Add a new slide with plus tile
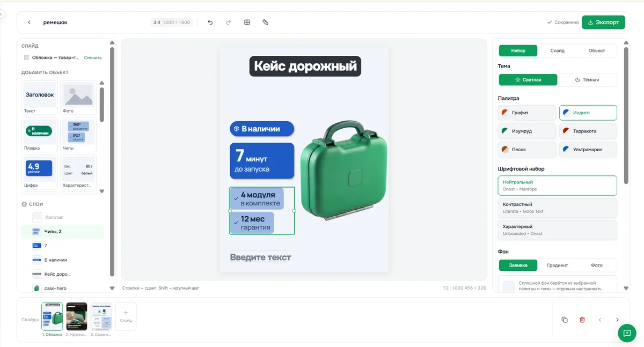 [x=126, y=316]
